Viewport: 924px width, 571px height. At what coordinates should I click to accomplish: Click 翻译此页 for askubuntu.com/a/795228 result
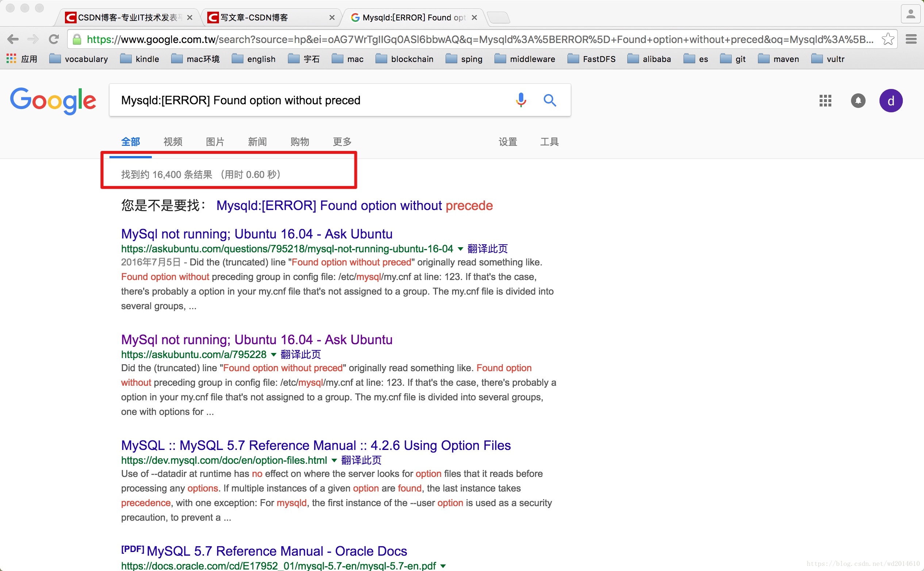301,355
